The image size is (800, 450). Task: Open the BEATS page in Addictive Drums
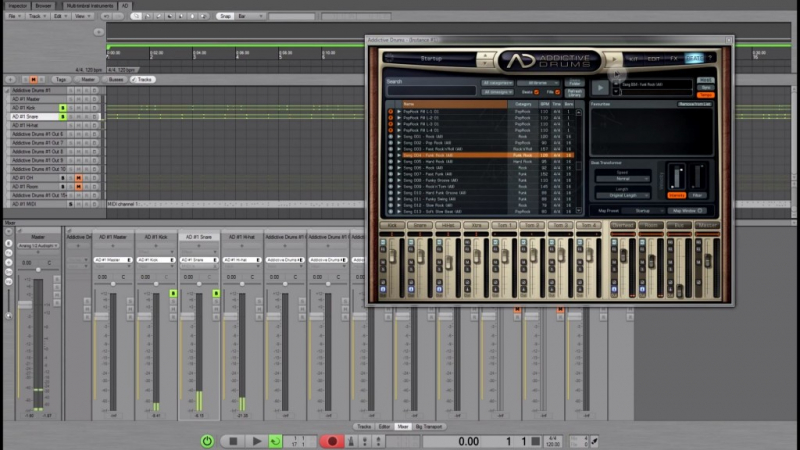[694, 59]
